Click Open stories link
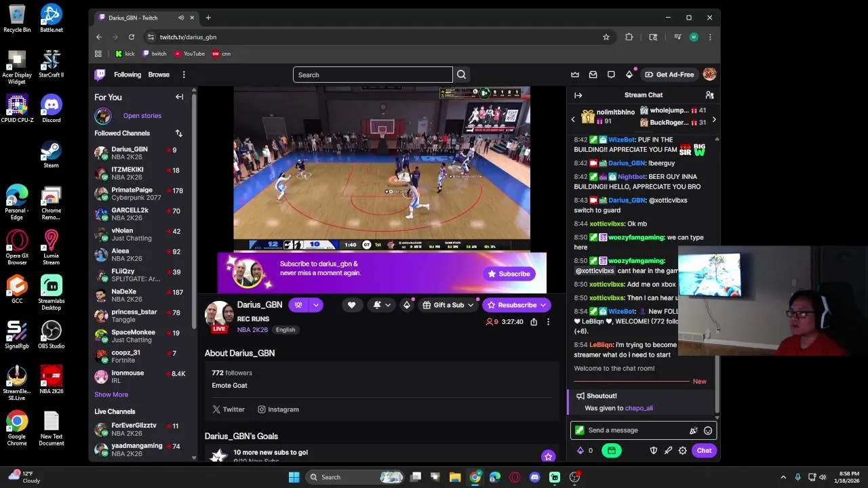The height and width of the screenshot is (488, 868). pyautogui.click(x=142, y=116)
